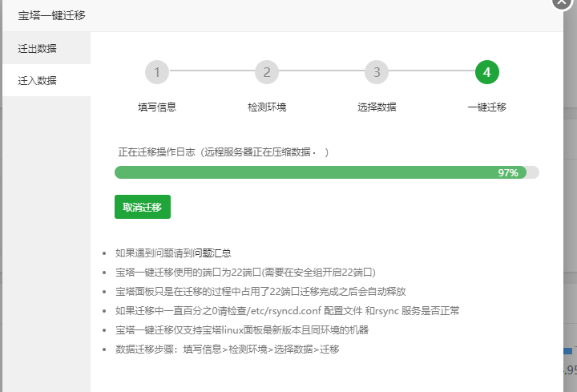
Task: Click the 一键迁移 step label
Action: click(487, 107)
